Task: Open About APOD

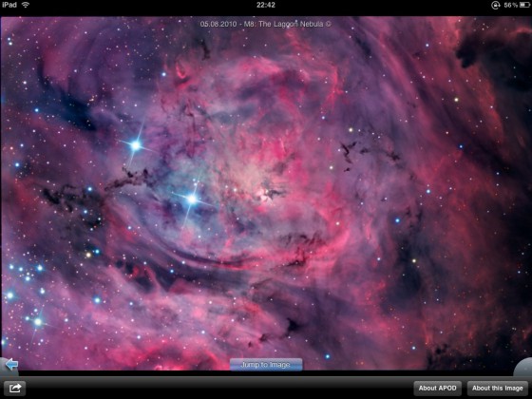Action: pos(437,389)
